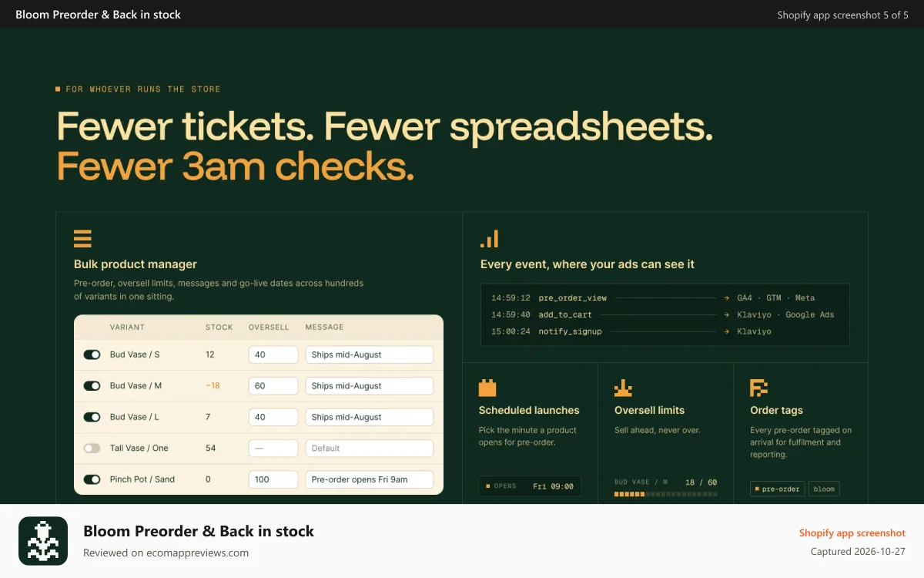The image size is (924, 578).
Task: Click the Bud Vase / M oversell progress bar
Action: coord(665,494)
